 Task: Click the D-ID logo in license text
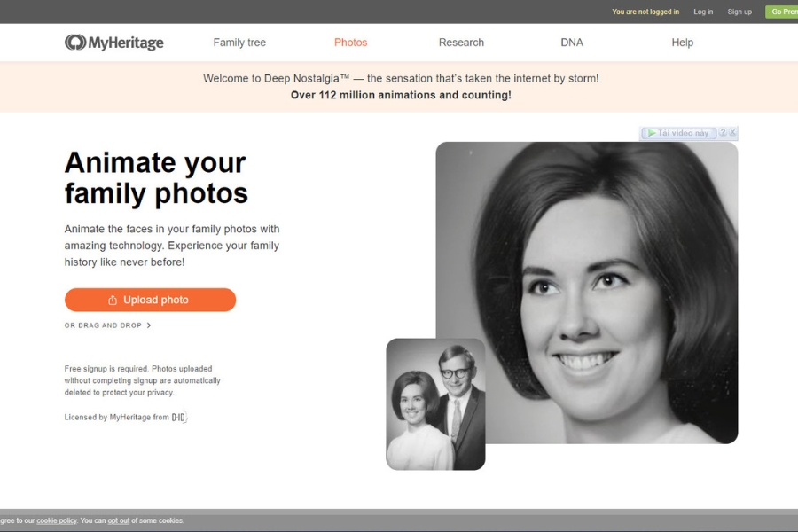[179, 417]
